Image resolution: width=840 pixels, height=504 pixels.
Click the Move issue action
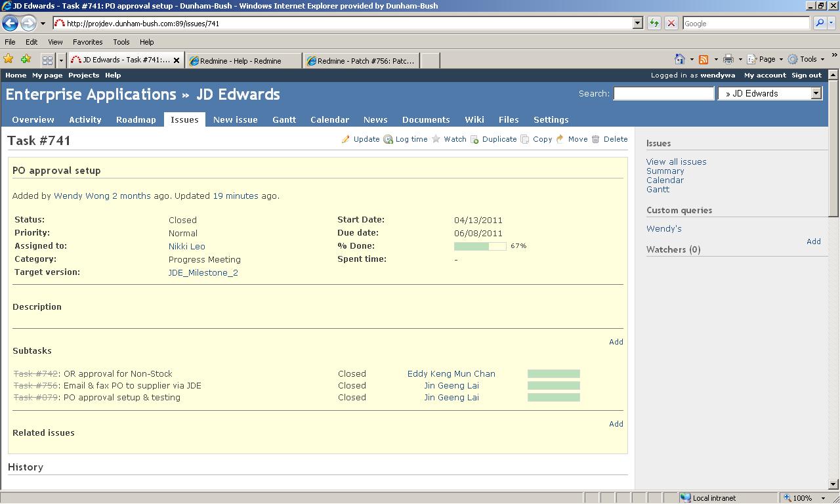(x=572, y=139)
